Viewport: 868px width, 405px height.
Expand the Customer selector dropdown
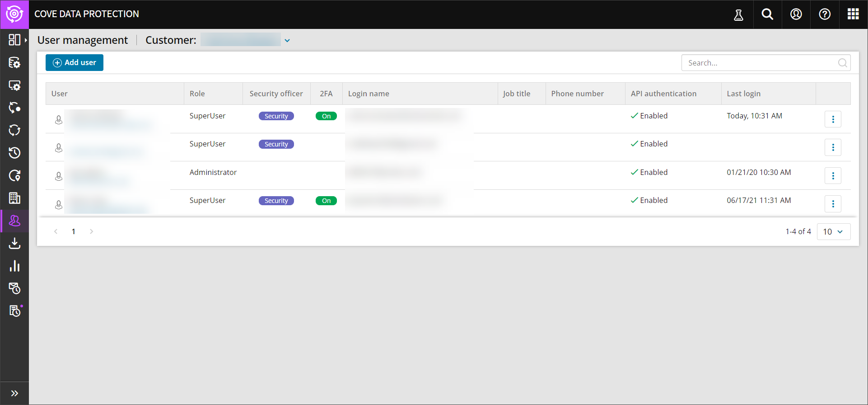click(x=287, y=41)
